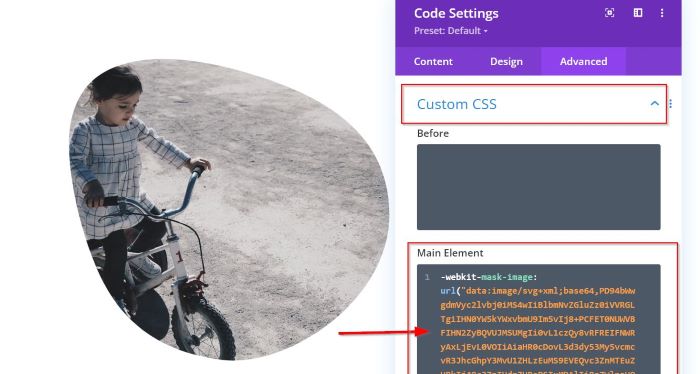Click the expand modal fullscreen icon
700x374 pixels.
609,13
